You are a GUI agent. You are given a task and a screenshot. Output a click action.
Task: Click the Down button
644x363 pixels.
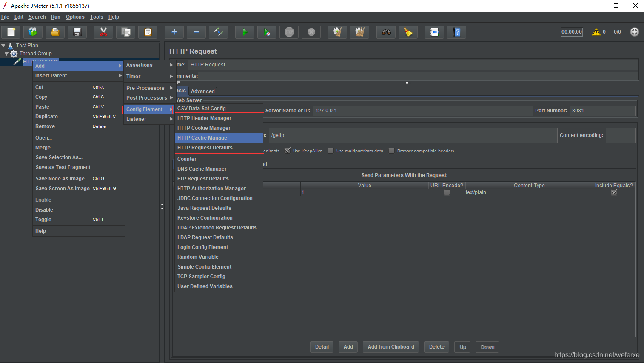pos(487,347)
